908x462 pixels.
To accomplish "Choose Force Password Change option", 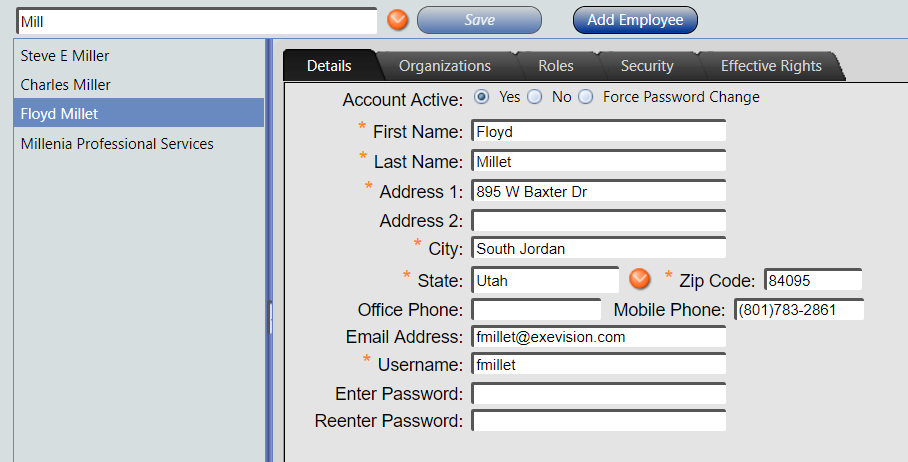I will click(586, 97).
